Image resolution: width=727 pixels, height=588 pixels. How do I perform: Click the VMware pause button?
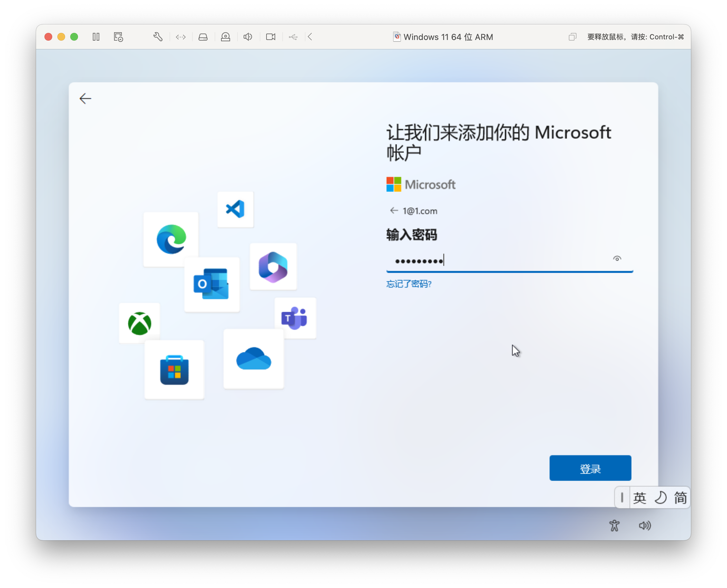tap(96, 37)
